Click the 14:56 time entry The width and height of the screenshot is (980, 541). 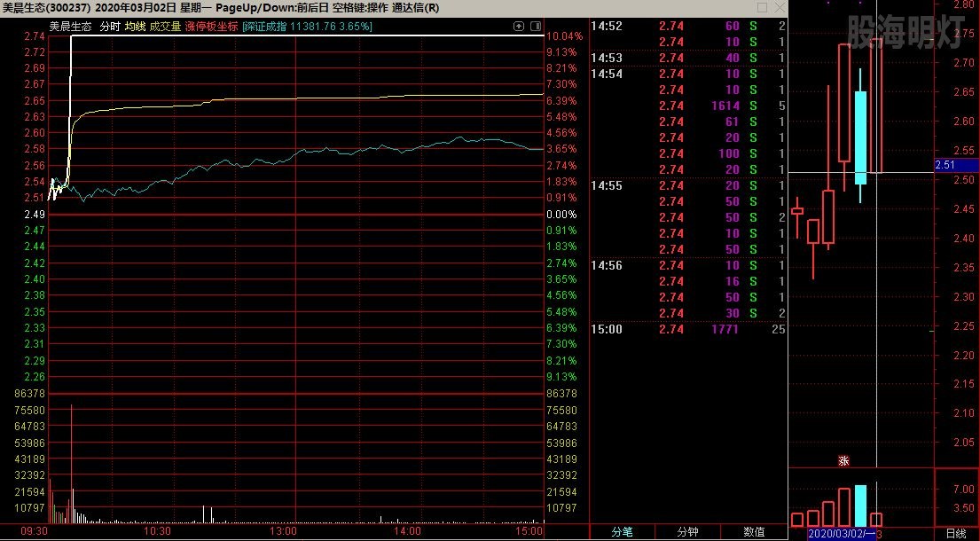(607, 265)
